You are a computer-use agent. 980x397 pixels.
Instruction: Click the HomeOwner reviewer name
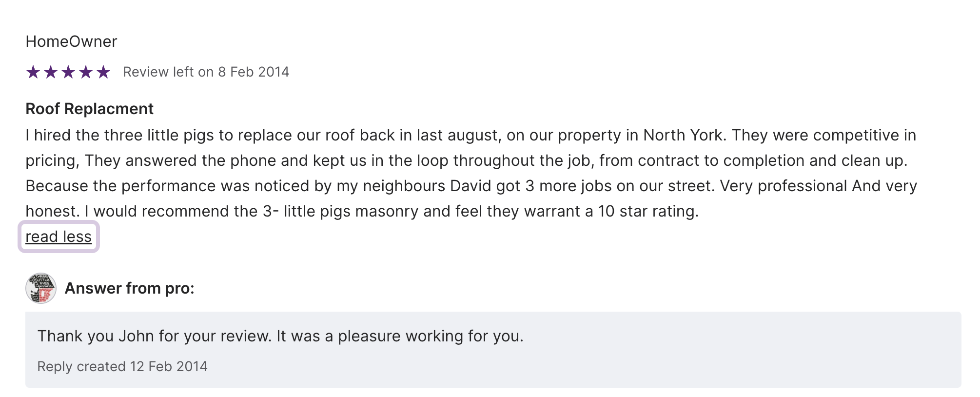click(71, 41)
